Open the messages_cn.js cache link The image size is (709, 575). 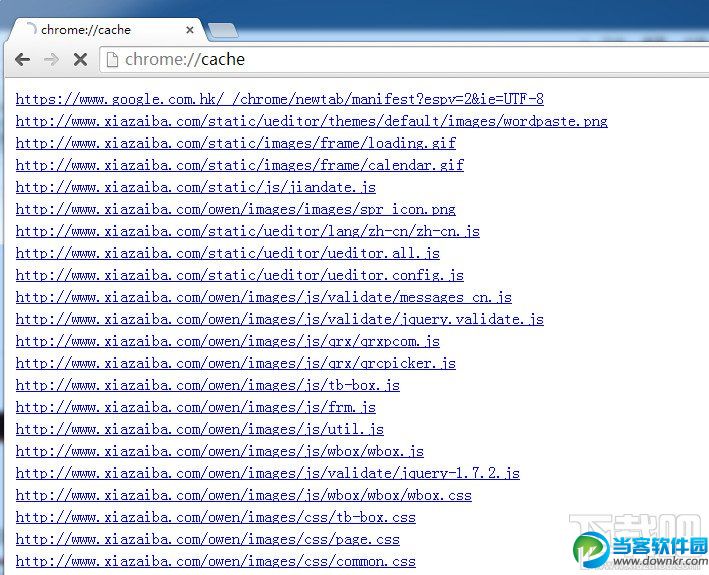[x=264, y=297]
